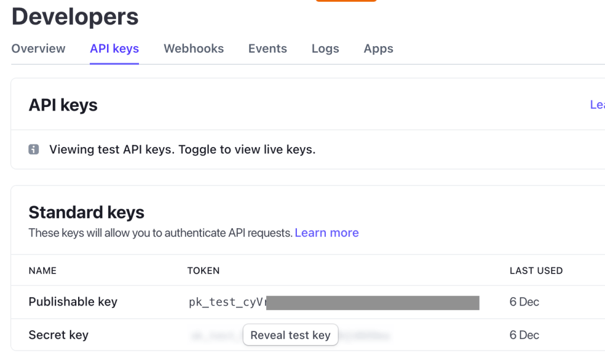Screen dimensions: 605x364
Task: Click the NAME column header
Action: (x=43, y=271)
